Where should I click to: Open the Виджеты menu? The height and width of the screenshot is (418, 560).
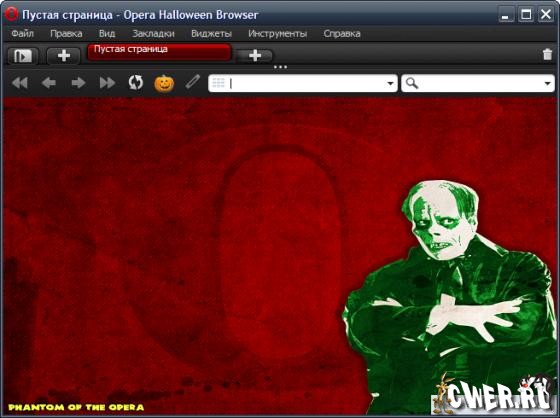point(211,34)
